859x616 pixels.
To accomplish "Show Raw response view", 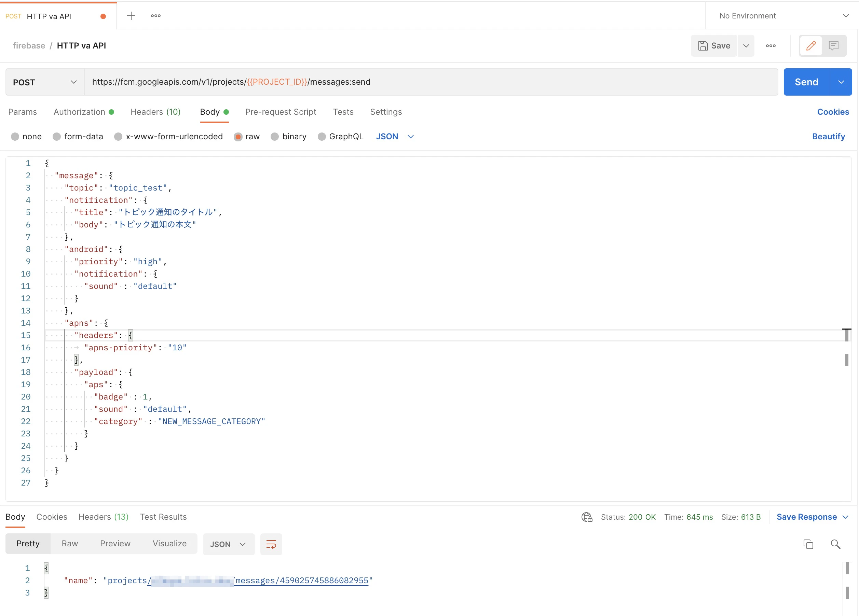I will tap(70, 543).
